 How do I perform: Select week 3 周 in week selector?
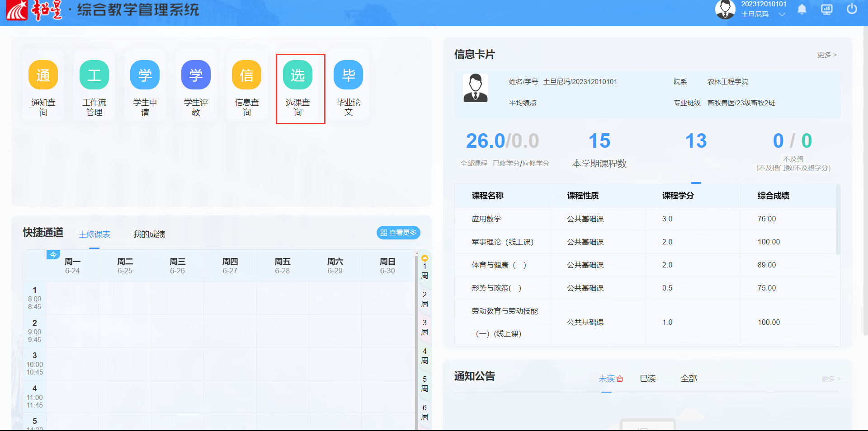425,327
